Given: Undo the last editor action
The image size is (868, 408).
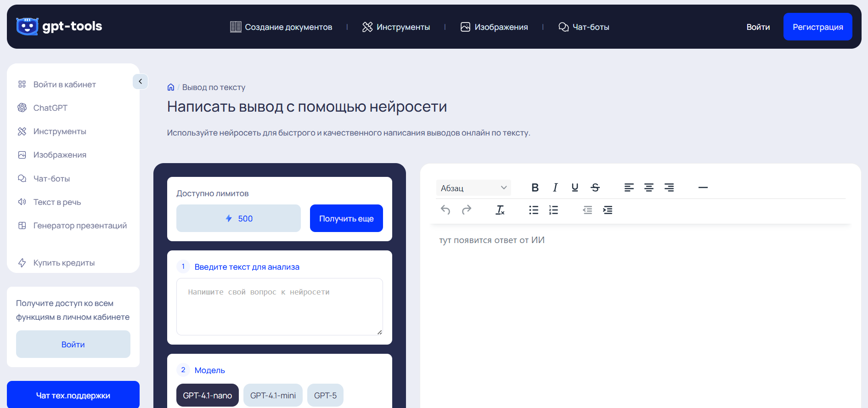Looking at the screenshot, I should coord(445,210).
